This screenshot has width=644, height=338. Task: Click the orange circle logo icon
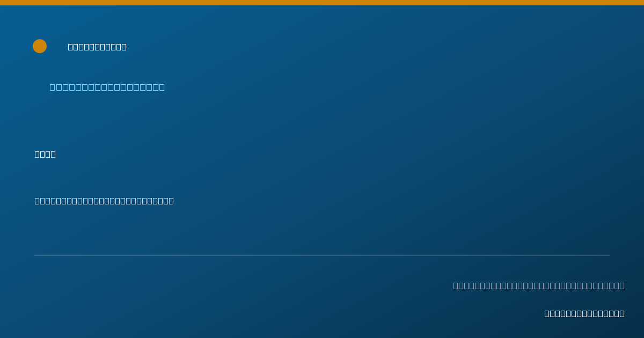point(40,46)
